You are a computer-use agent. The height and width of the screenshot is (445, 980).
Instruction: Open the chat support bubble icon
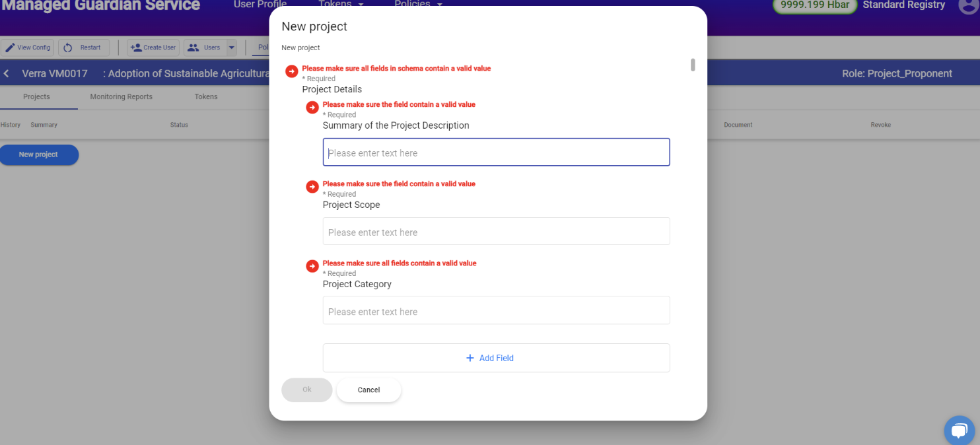960,430
